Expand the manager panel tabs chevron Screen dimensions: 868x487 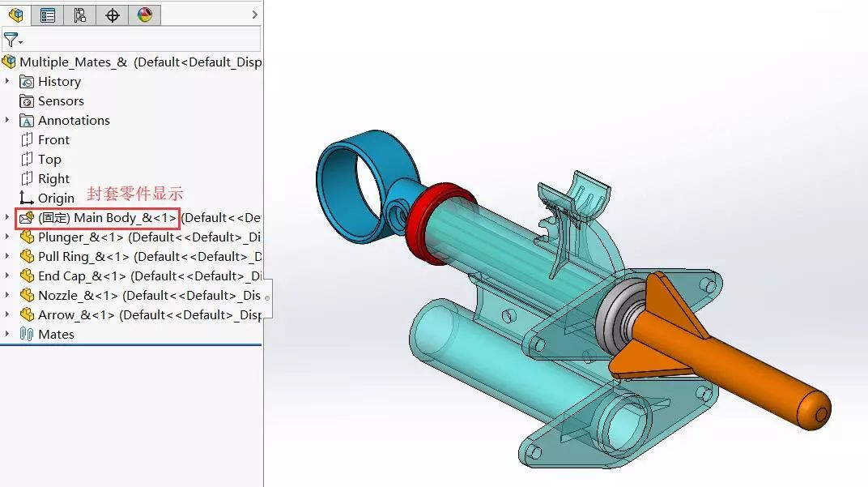[254, 15]
